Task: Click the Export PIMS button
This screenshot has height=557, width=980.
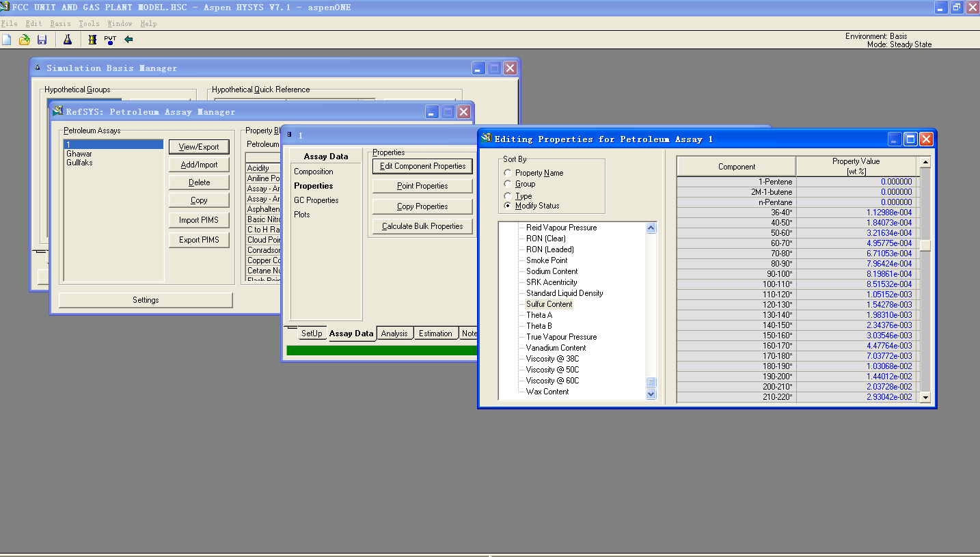Action: (199, 240)
